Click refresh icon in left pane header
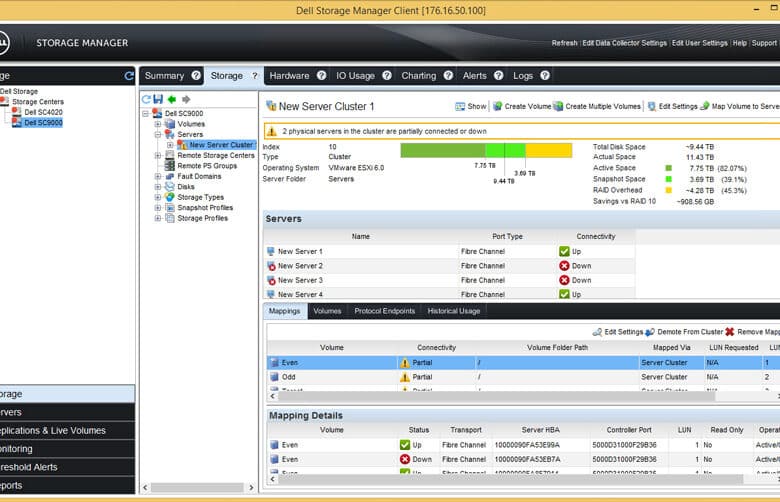The image size is (780, 502). 129,76
